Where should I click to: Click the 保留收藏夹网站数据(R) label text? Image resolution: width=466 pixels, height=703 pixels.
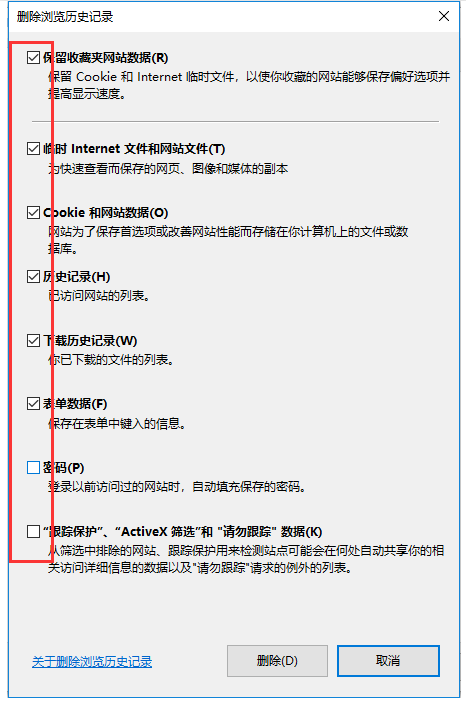tap(105, 57)
